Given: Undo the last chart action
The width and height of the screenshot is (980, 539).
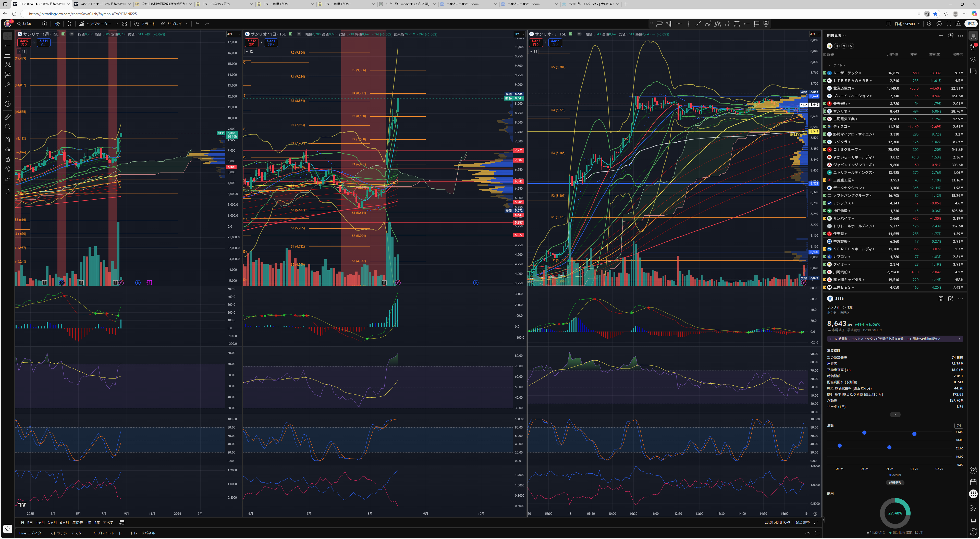Looking at the screenshot, I should click(x=197, y=23).
